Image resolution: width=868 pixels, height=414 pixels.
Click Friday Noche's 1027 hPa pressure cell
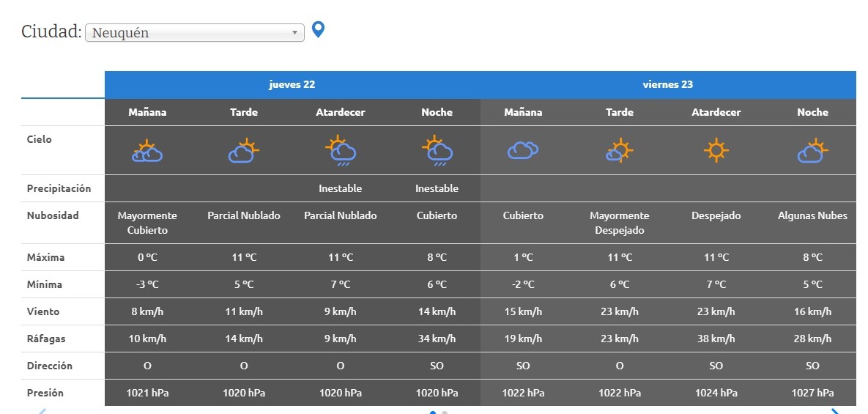(812, 393)
